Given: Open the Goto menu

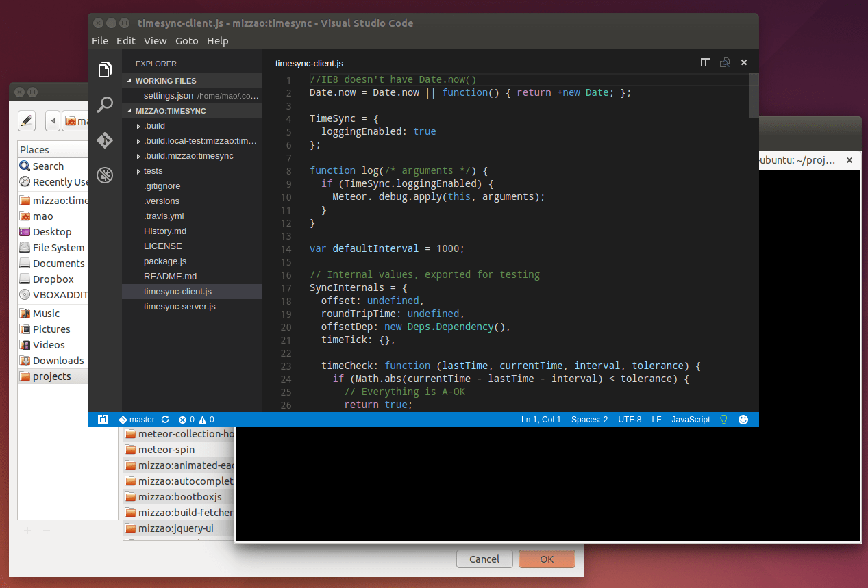Looking at the screenshot, I should coord(187,41).
